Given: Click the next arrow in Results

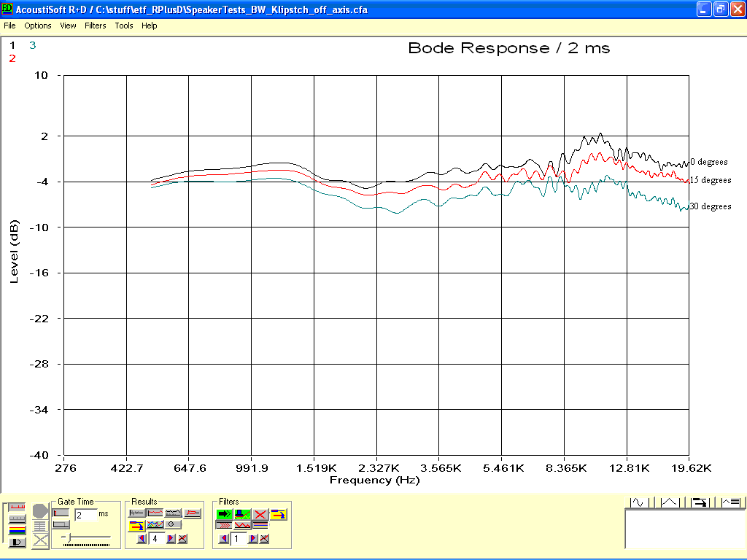Looking at the screenshot, I should 171,539.
